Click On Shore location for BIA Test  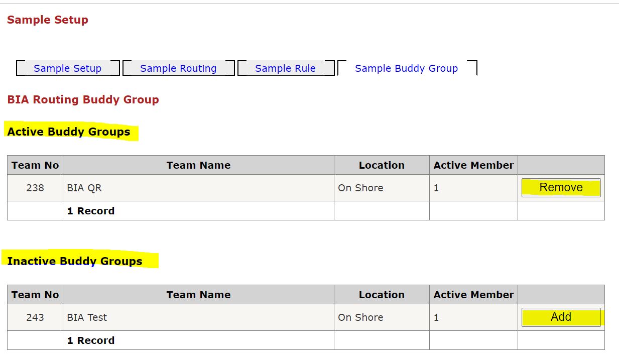coord(360,317)
